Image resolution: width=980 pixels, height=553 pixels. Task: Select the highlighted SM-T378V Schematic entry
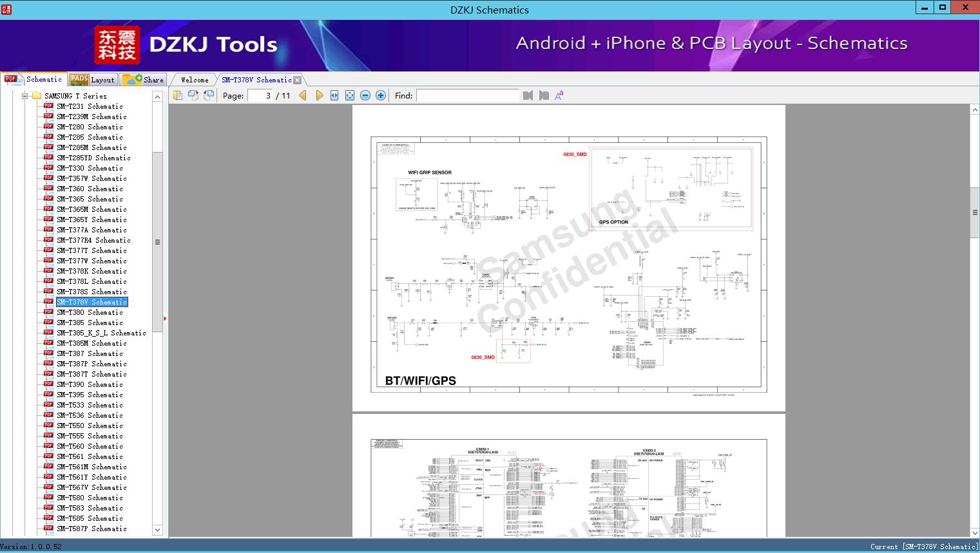91,302
